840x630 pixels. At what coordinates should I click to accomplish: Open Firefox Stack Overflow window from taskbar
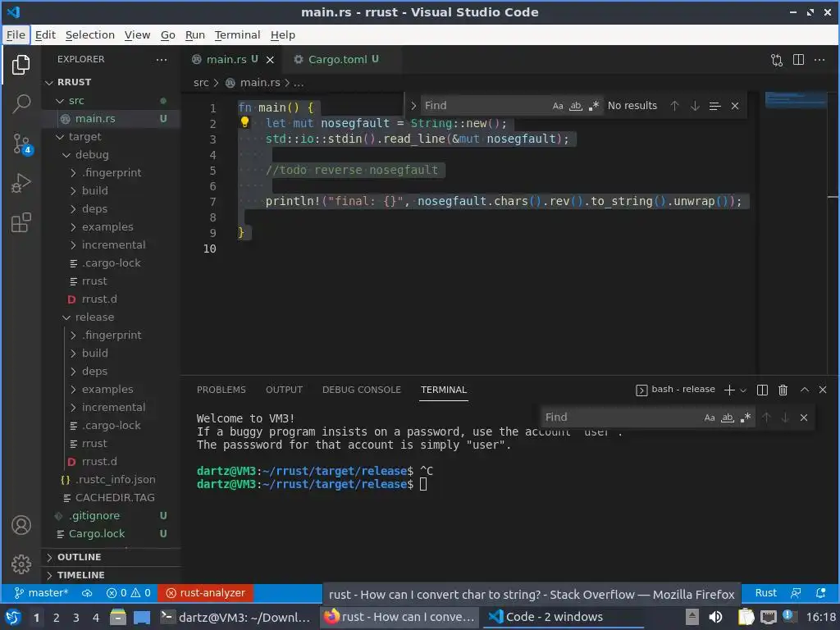(400, 617)
